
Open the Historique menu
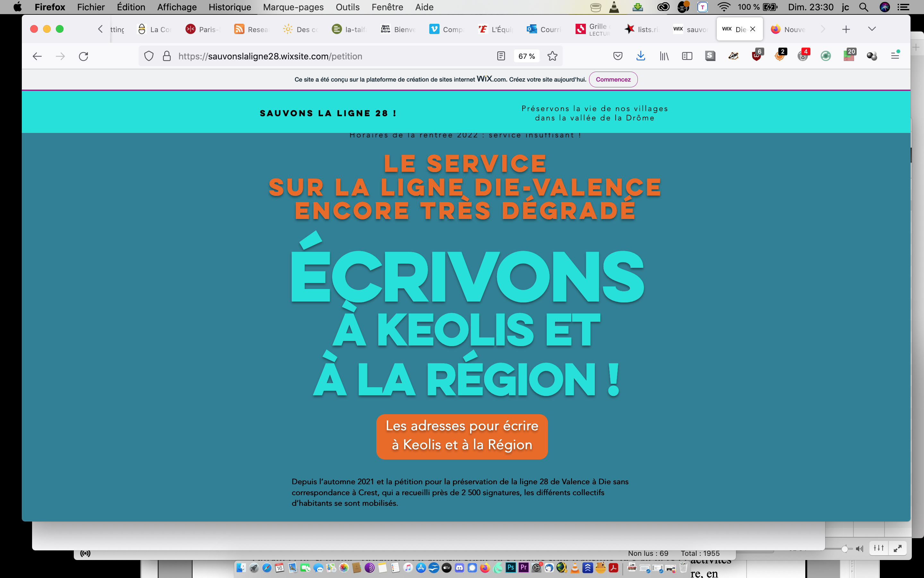(230, 7)
